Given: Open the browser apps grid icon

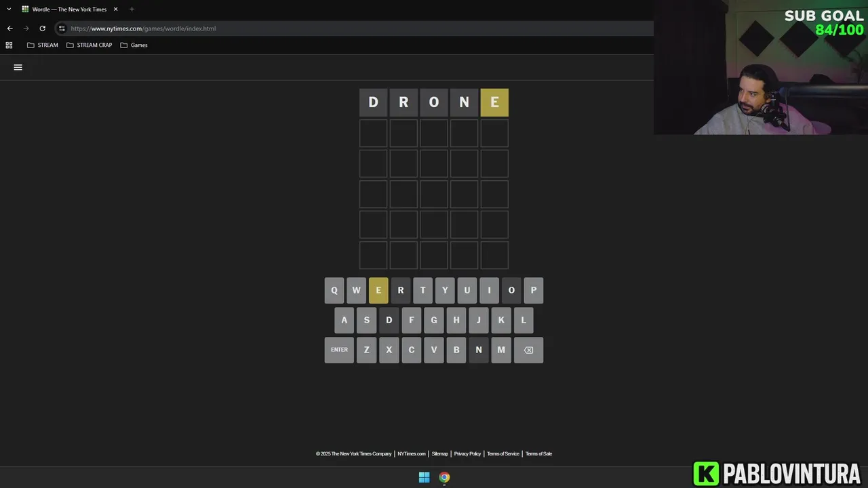Looking at the screenshot, I should pos(9,45).
